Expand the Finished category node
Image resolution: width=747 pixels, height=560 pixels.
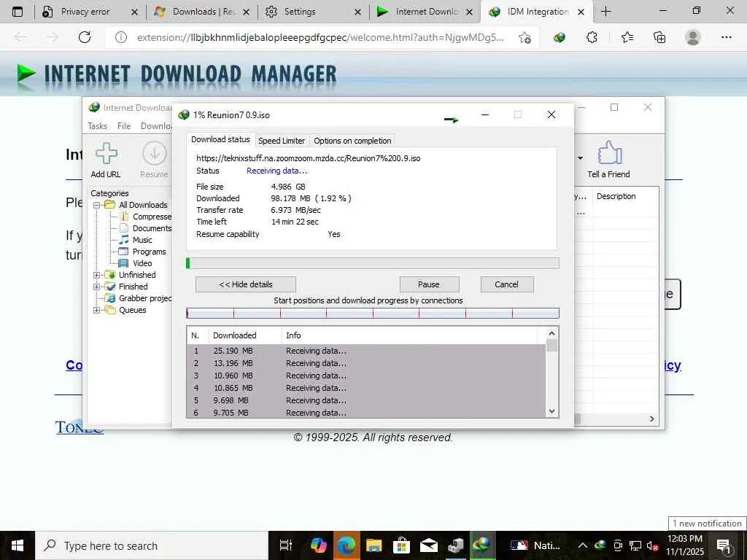[x=97, y=287]
